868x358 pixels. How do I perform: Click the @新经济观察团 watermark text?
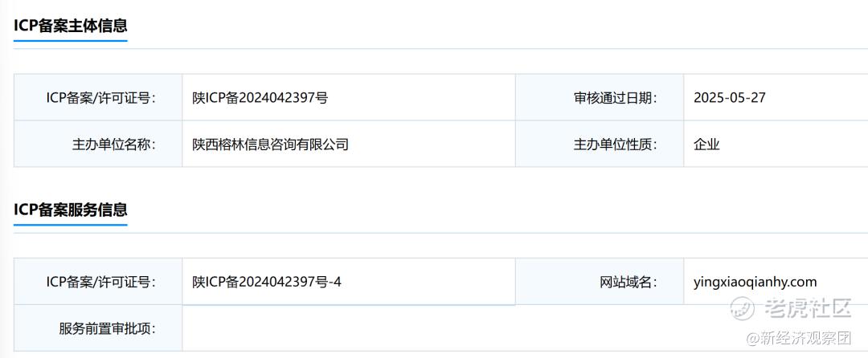coord(799,338)
